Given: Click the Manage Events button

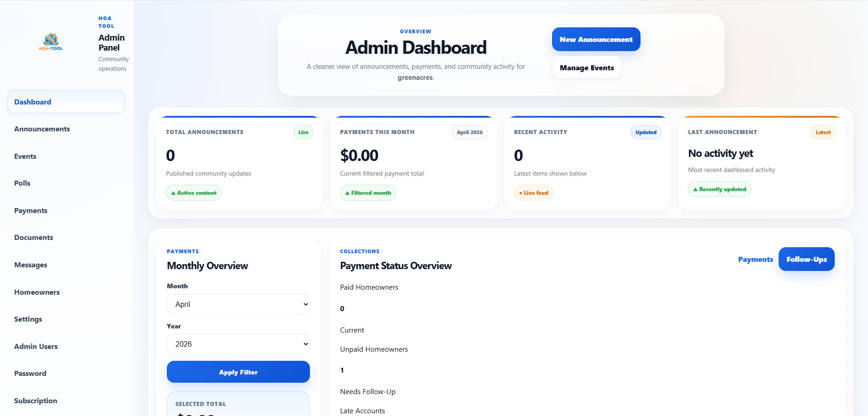Looking at the screenshot, I should [587, 68].
